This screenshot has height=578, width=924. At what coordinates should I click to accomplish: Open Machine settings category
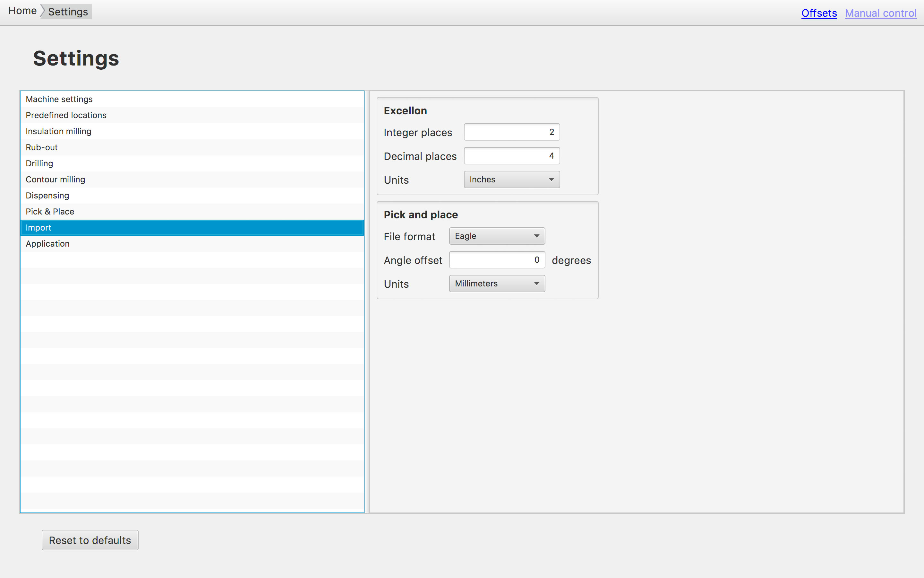(x=192, y=99)
